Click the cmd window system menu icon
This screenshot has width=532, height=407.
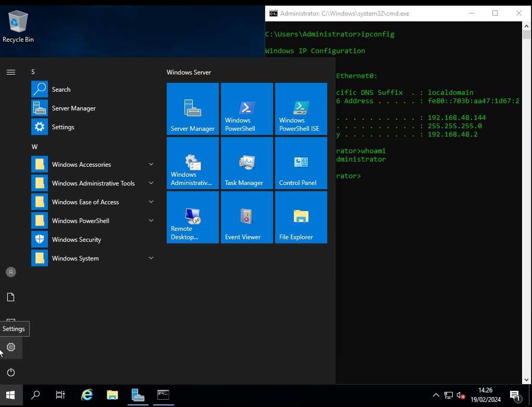coord(273,14)
